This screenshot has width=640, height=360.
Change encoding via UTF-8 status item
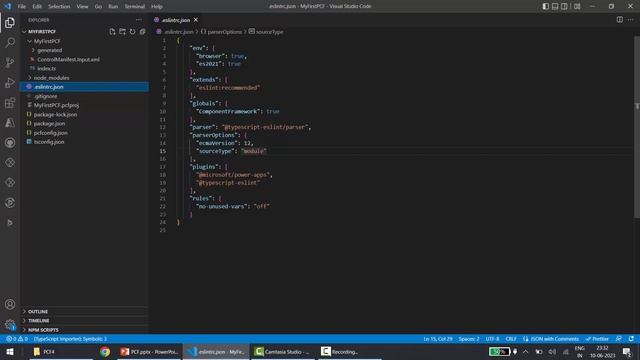pyautogui.click(x=492, y=339)
